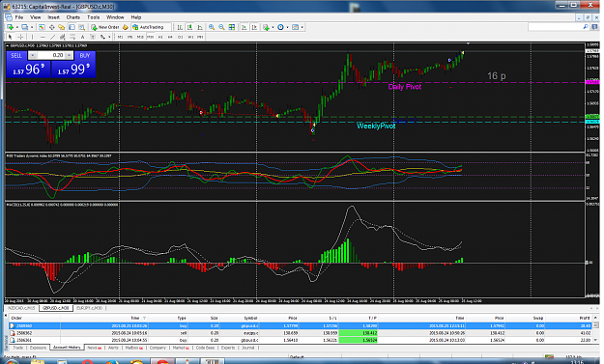The height and width of the screenshot is (364, 604).
Task: Open the New Chart toolbar icon
Action: [x=11, y=27]
